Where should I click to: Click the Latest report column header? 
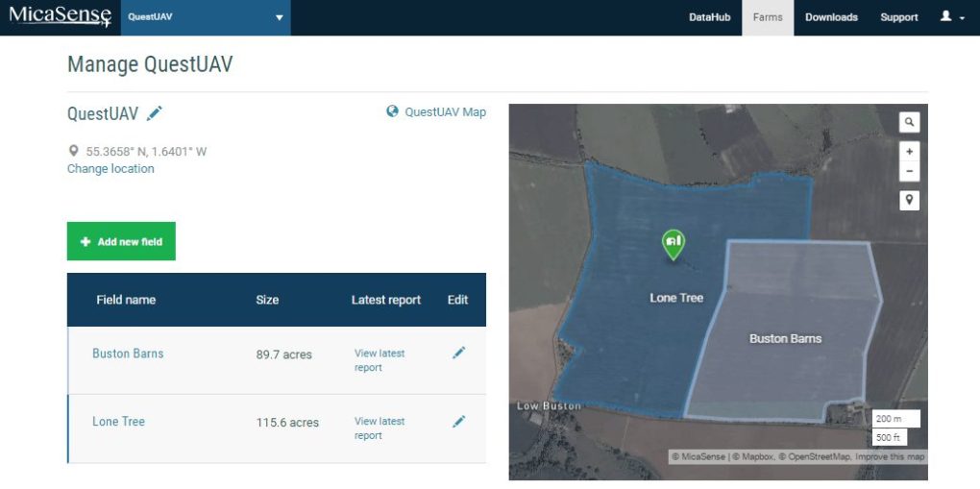coord(386,300)
